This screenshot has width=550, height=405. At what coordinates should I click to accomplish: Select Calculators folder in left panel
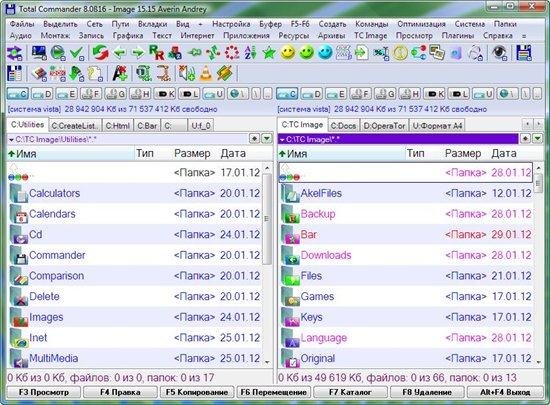click(135, 193)
